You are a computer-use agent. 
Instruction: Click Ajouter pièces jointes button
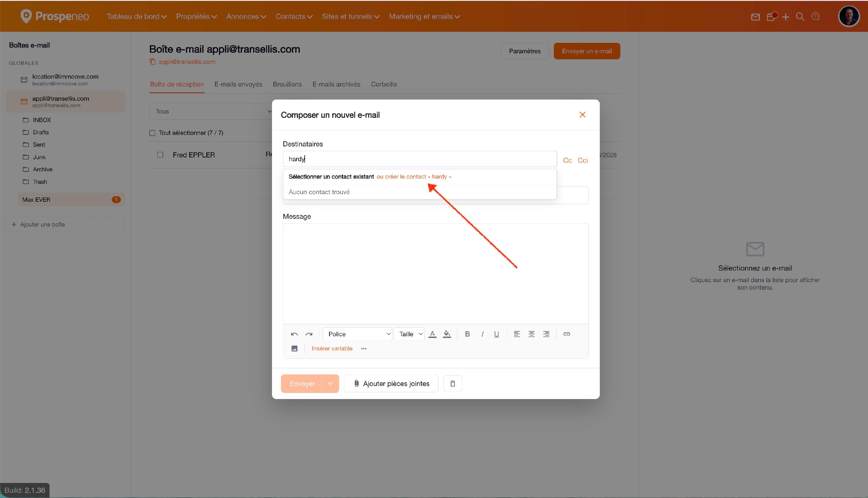pos(391,384)
